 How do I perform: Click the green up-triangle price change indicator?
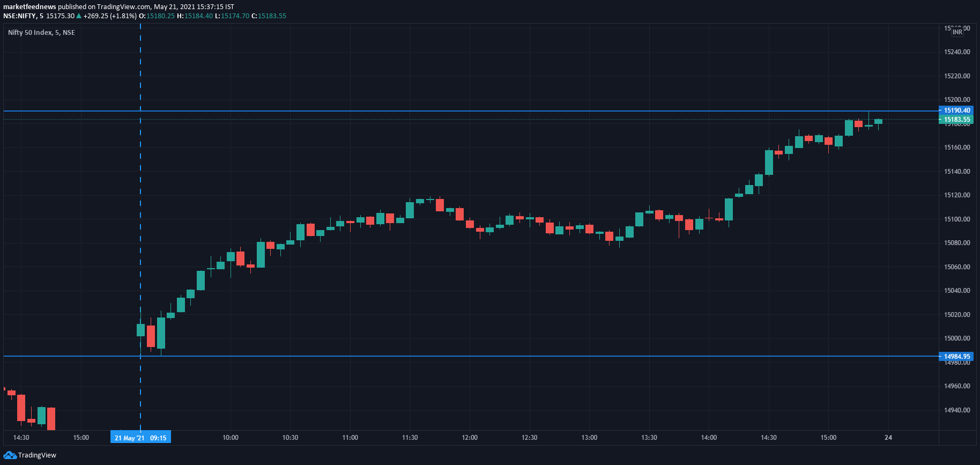(x=79, y=16)
